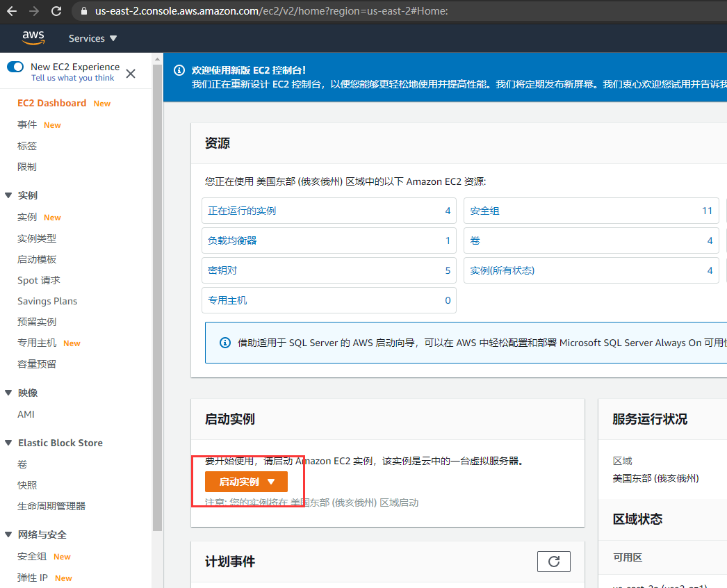Collapse the 映像 sidebar section
727x588 pixels.
8,393
